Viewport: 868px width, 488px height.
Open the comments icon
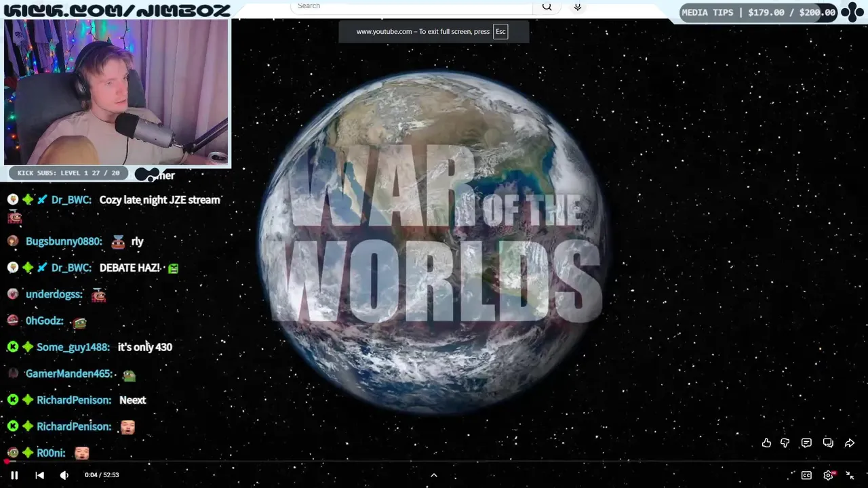tap(806, 443)
